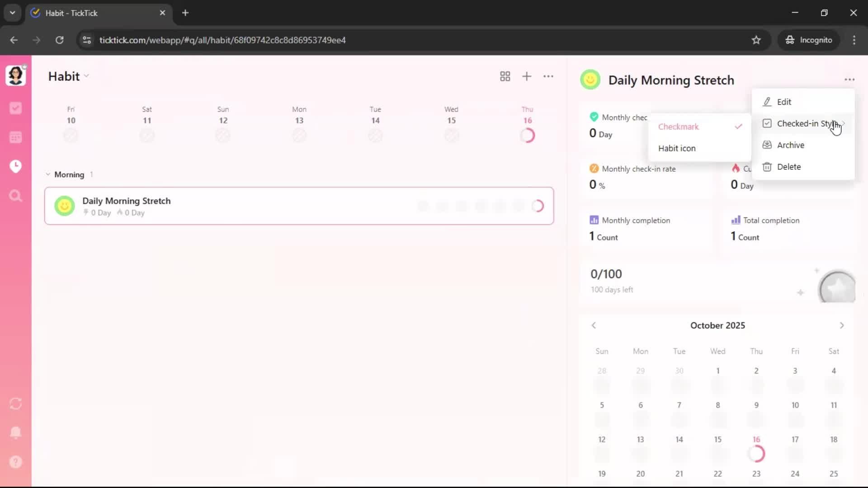This screenshot has width=868, height=488.
Task: Open the notifications bell icon
Action: 15,432
